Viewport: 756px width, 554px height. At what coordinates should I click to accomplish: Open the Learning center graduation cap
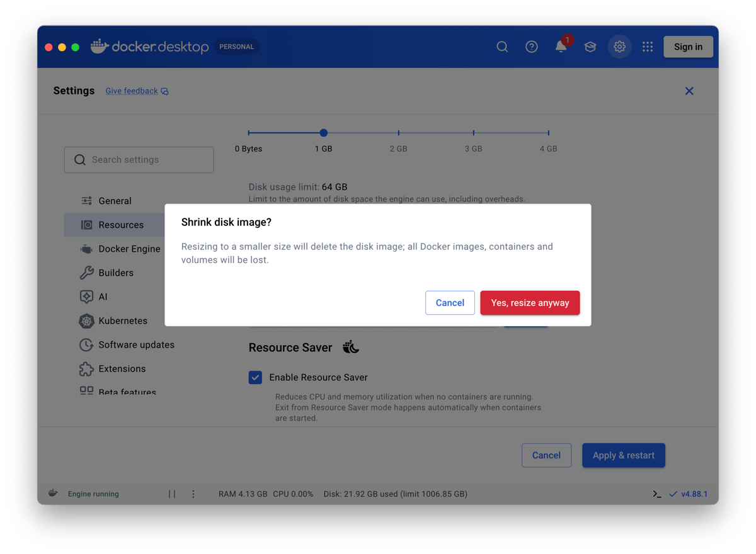coord(590,47)
